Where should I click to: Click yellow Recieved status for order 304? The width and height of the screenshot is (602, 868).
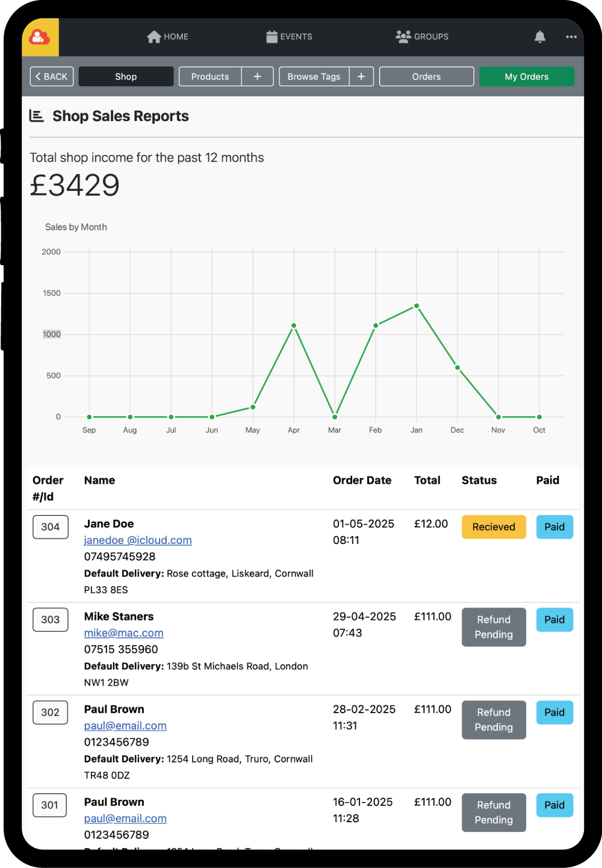click(494, 527)
